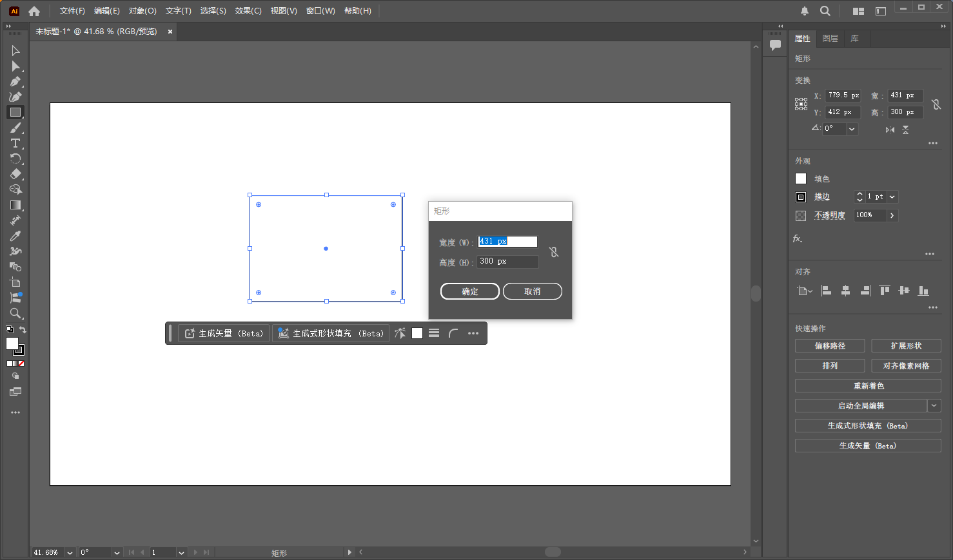953x560 pixels.
Task: Select the Pen tool
Action: (15, 81)
